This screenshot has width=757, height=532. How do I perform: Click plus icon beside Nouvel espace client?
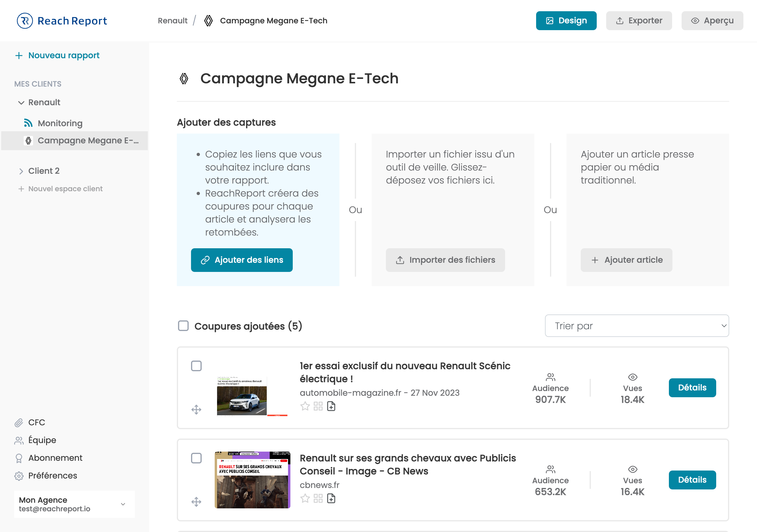pos(21,189)
